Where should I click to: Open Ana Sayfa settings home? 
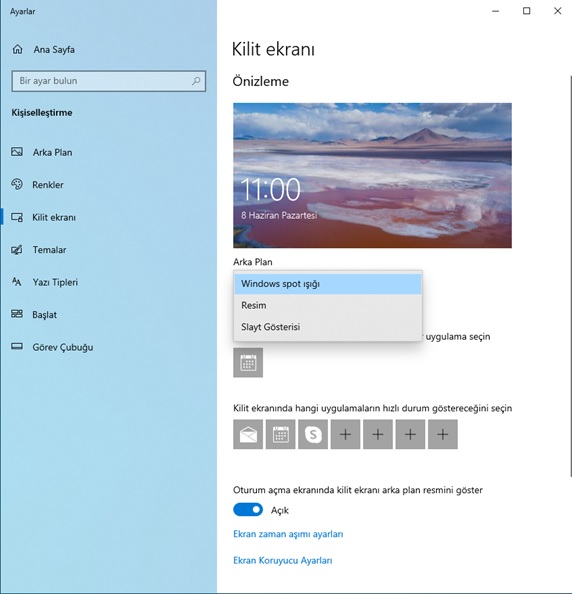tap(54, 50)
